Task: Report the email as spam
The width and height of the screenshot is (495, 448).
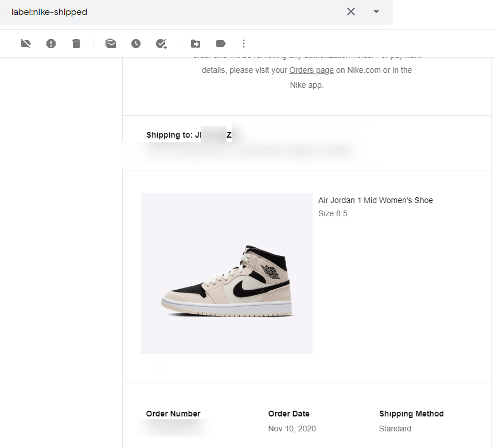Action: 50,43
